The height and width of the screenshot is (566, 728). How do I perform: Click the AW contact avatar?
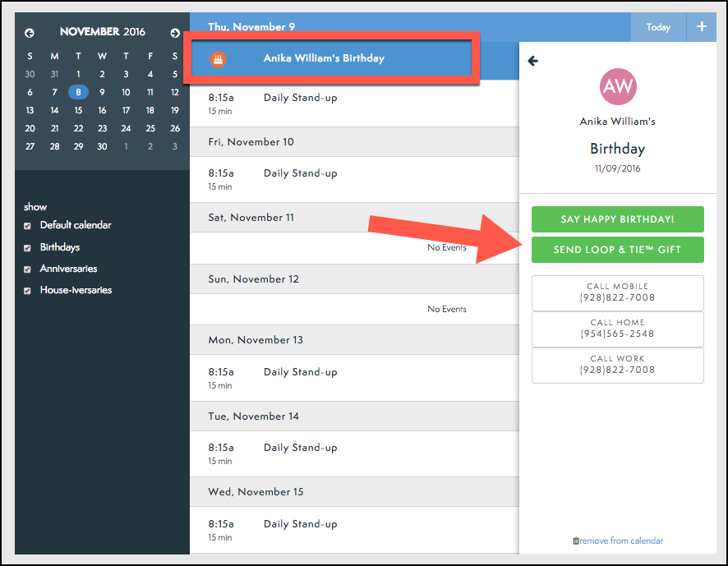coord(618,86)
